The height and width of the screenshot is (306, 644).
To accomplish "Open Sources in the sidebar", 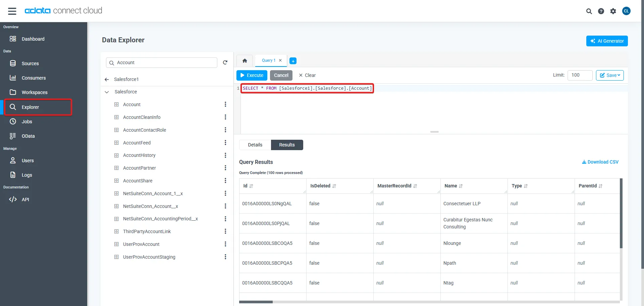I will click(x=30, y=63).
